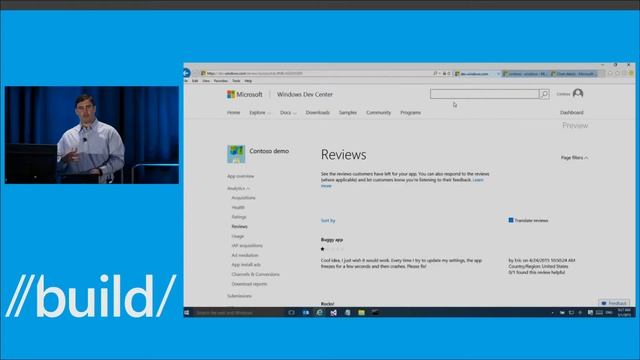The image size is (640, 360).
Task: Open the Favorites menu
Action: tap(221, 81)
